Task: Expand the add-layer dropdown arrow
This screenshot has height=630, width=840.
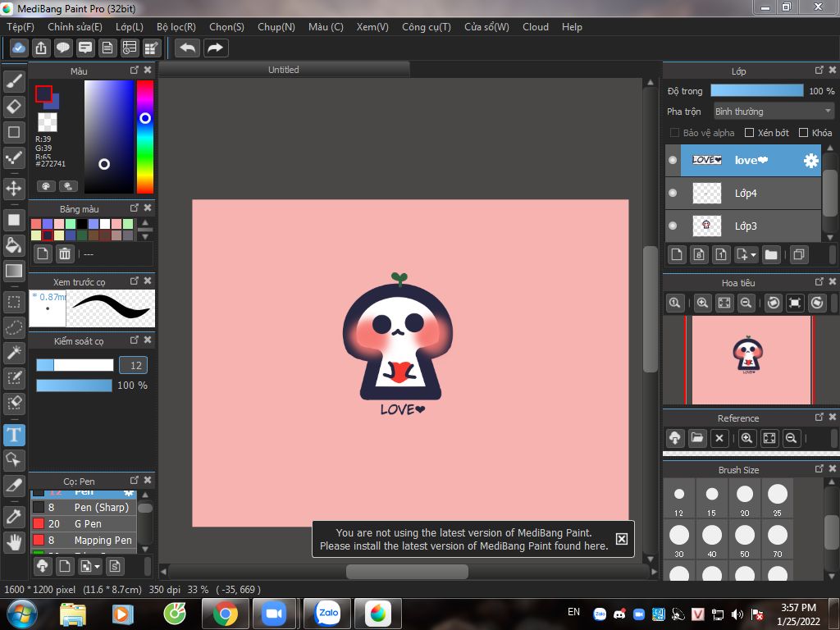Action: (753, 254)
